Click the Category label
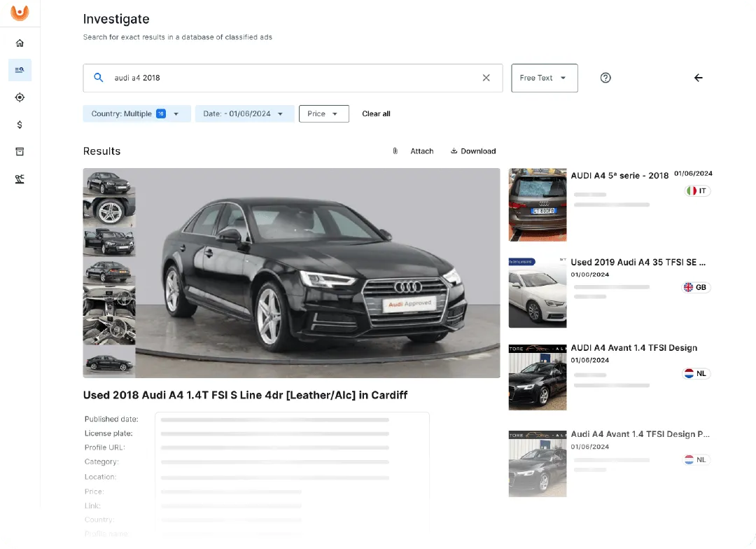This screenshot has height=549, width=756. tap(101, 461)
